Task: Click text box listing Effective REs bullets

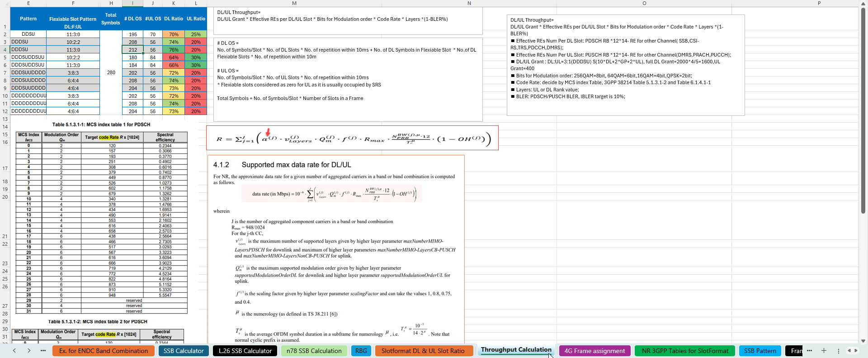Action: (x=626, y=65)
